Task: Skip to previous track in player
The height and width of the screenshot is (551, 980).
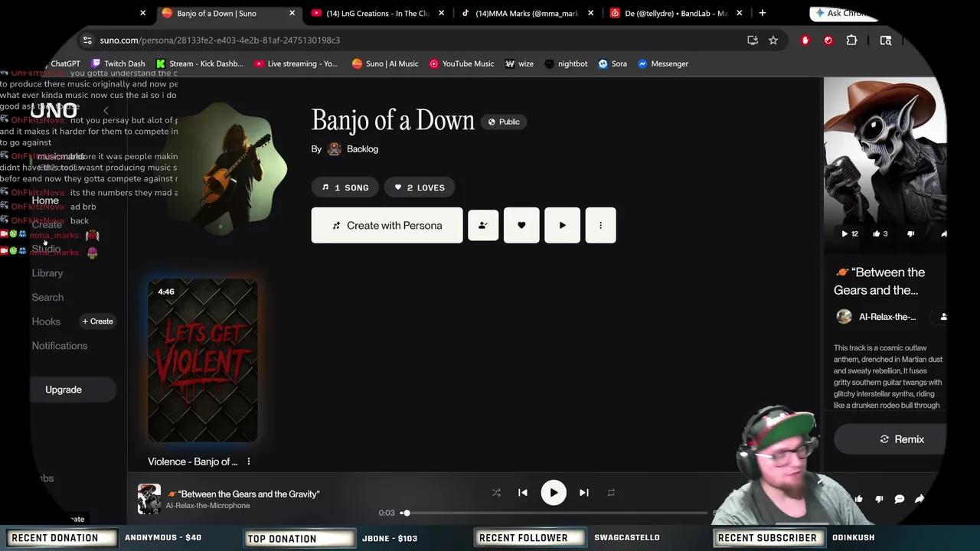Action: point(523,493)
